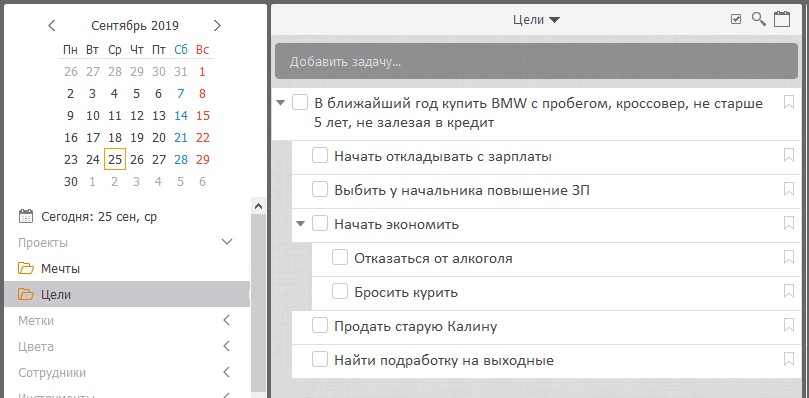The image size is (809, 398).
Task: Click the Цели project folder icon
Action: click(x=26, y=294)
